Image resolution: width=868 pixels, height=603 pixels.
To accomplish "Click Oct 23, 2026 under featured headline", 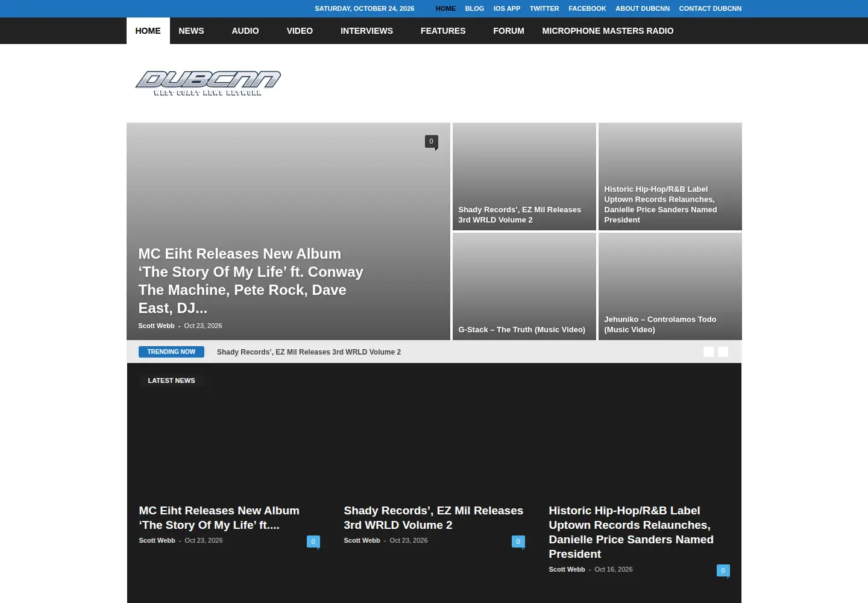I will click(x=203, y=326).
